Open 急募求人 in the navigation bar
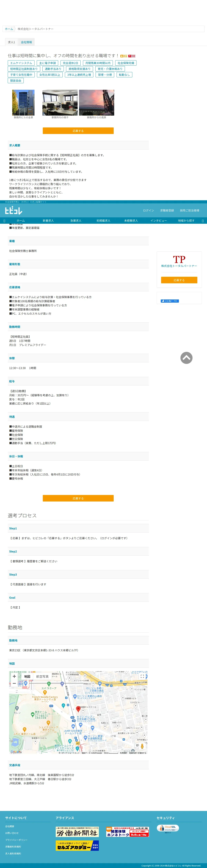This screenshot has height=868, width=207. coord(76,220)
